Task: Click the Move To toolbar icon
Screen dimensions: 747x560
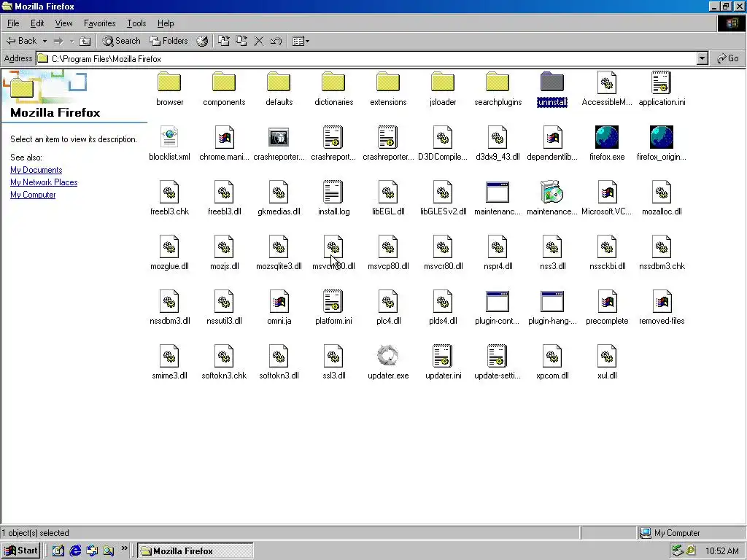Action: 223,41
